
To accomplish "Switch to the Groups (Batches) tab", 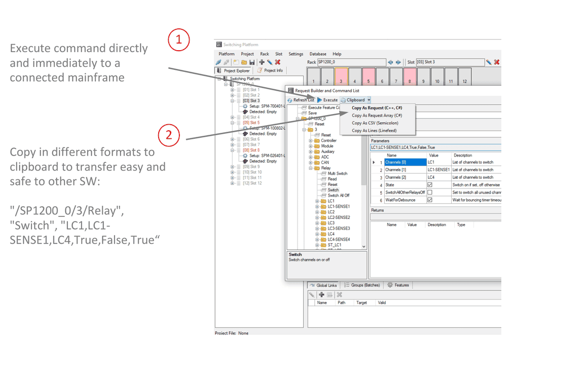I will tap(362, 285).
